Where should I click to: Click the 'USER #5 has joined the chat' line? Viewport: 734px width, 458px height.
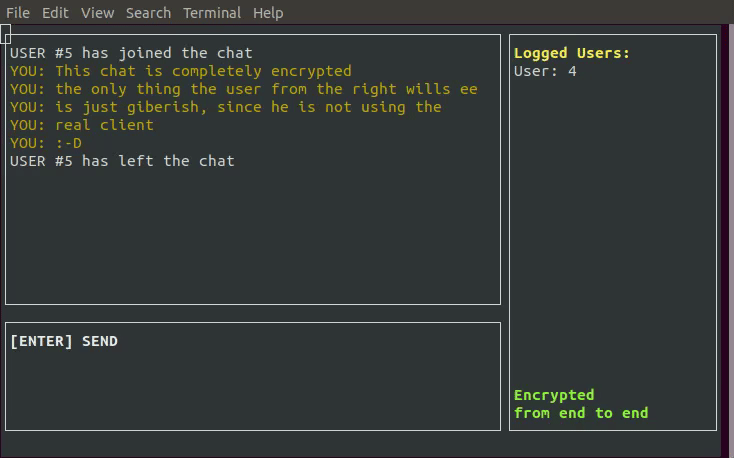131,53
